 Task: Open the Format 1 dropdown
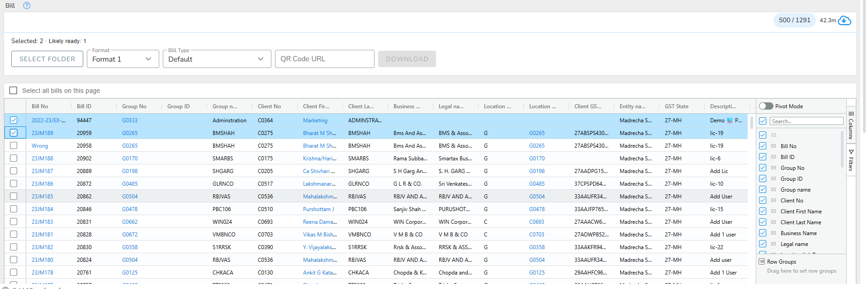(123, 59)
